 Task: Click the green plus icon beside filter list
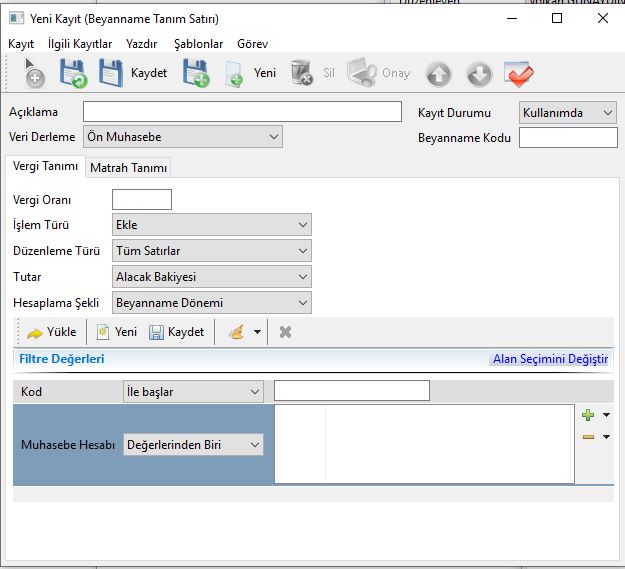[x=588, y=415]
